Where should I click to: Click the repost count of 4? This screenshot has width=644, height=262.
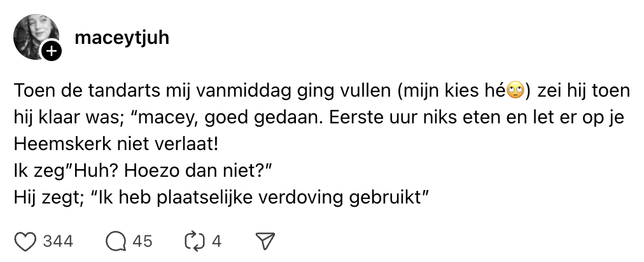tap(216, 241)
